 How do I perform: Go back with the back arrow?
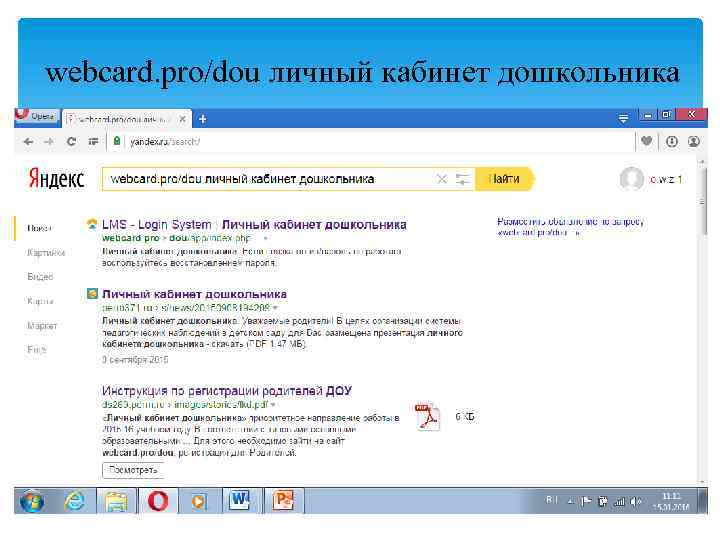coord(28,142)
